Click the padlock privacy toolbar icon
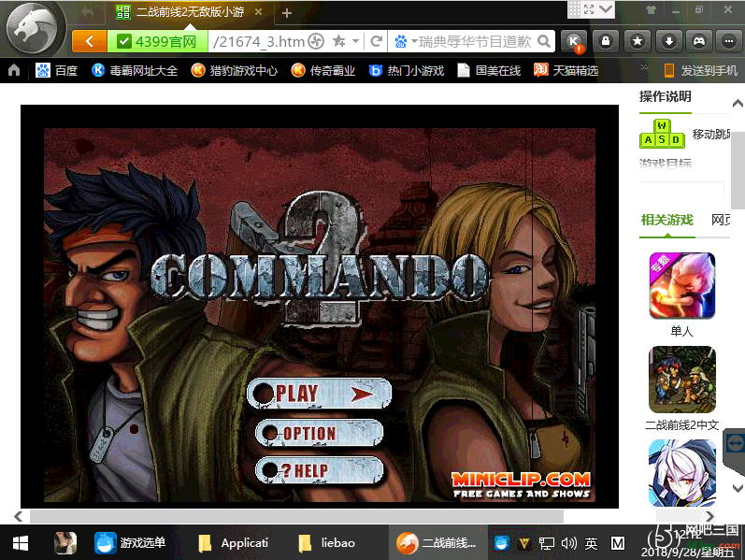 click(606, 41)
